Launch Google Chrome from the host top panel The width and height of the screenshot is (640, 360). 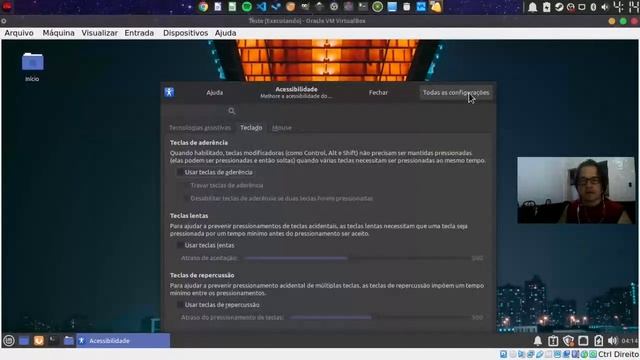(203, 7)
